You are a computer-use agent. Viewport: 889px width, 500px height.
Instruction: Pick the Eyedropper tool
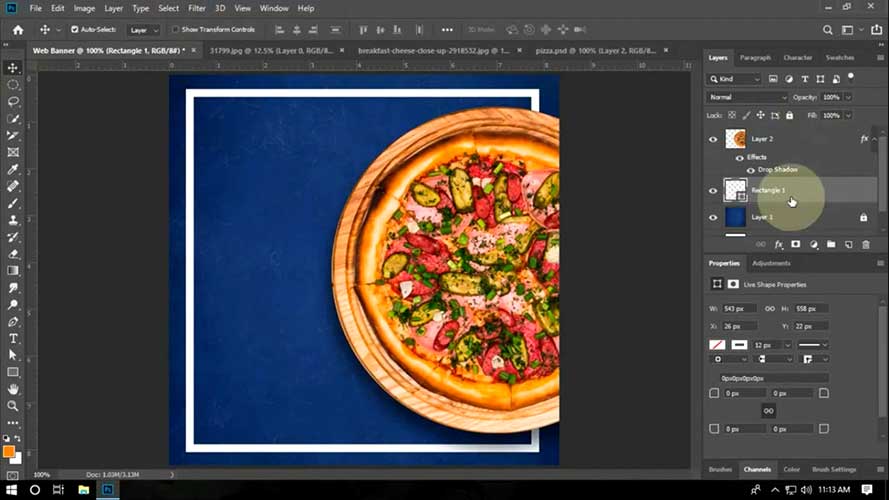coord(13,169)
